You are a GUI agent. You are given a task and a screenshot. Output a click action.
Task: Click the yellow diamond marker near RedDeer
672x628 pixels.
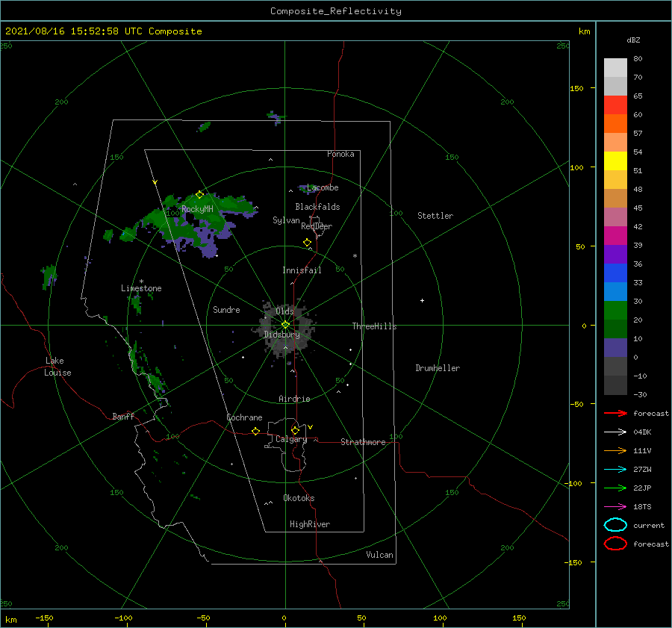(307, 243)
